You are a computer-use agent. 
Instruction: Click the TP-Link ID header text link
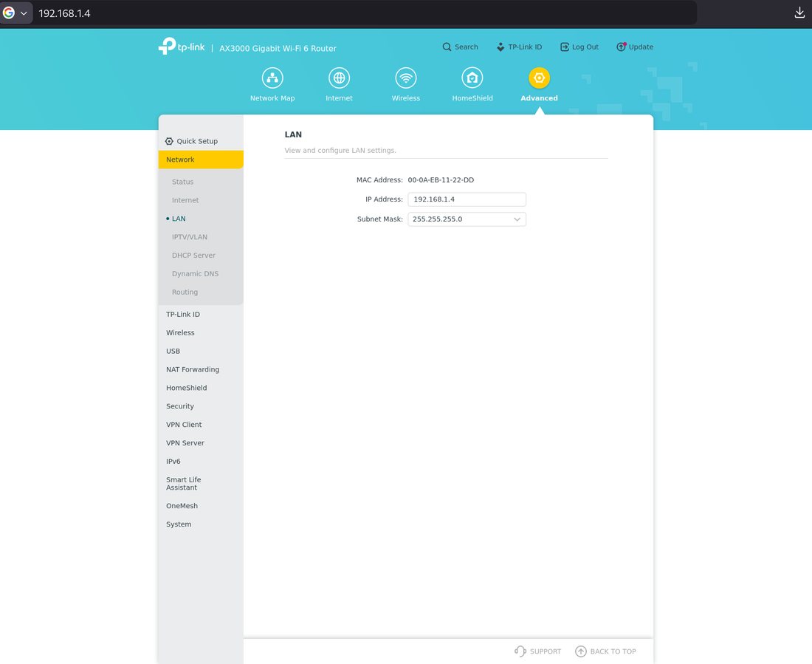pyautogui.click(x=525, y=47)
